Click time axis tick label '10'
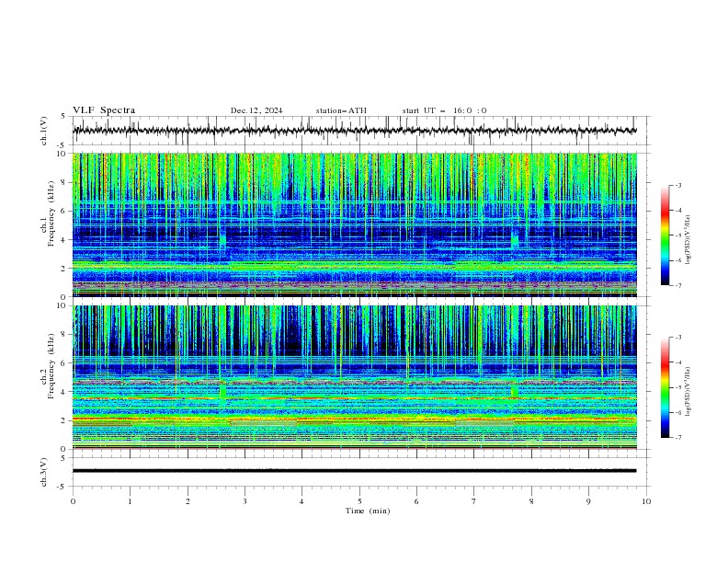 click(646, 501)
